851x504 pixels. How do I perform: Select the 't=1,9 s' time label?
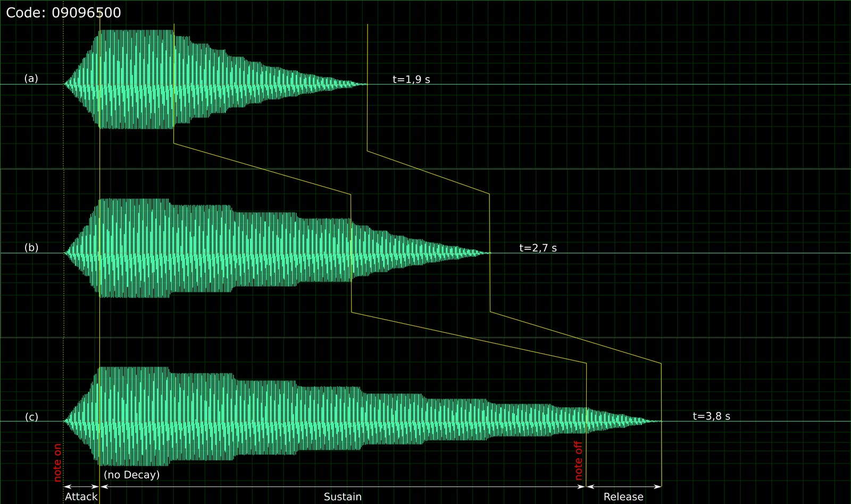[x=411, y=80]
